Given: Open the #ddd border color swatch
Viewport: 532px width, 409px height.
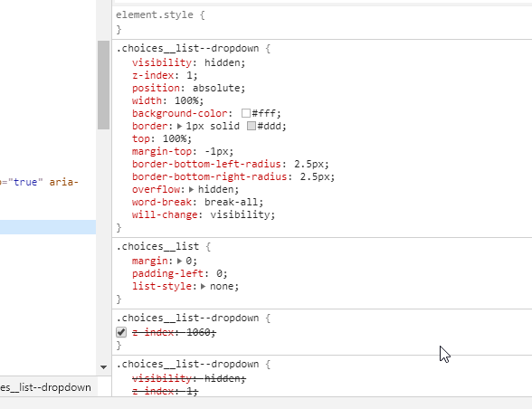Looking at the screenshot, I should click(x=252, y=126).
